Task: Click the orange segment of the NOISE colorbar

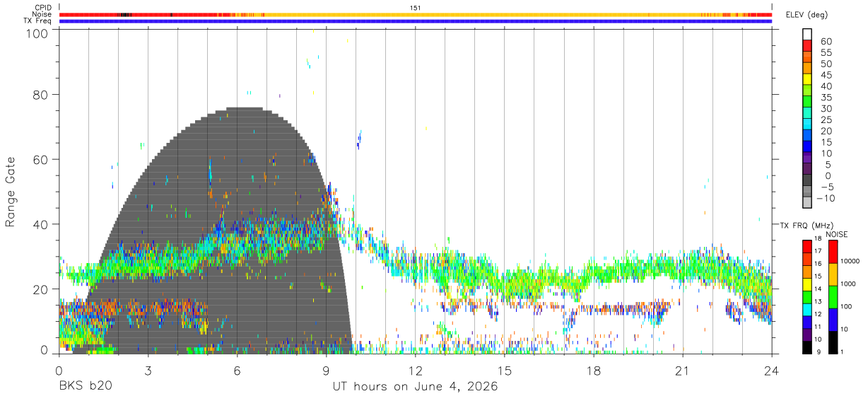Action: click(833, 274)
